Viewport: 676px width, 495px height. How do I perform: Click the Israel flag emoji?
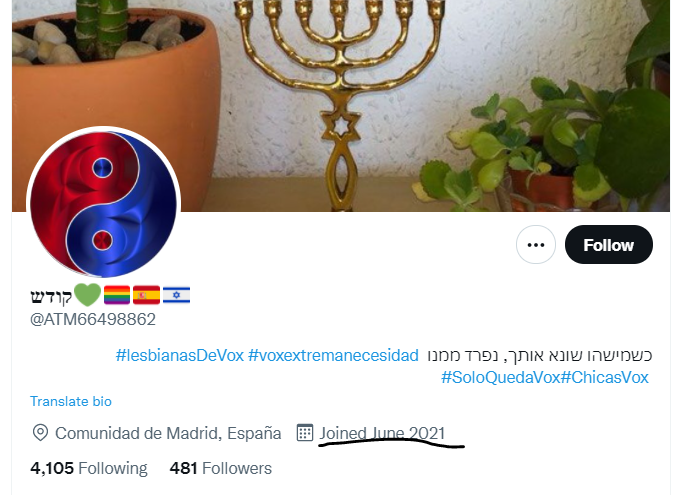[x=176, y=295]
